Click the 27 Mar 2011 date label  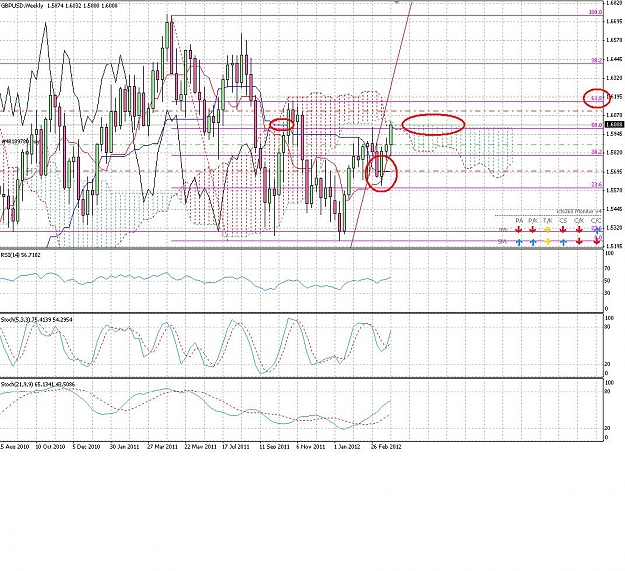point(162,447)
